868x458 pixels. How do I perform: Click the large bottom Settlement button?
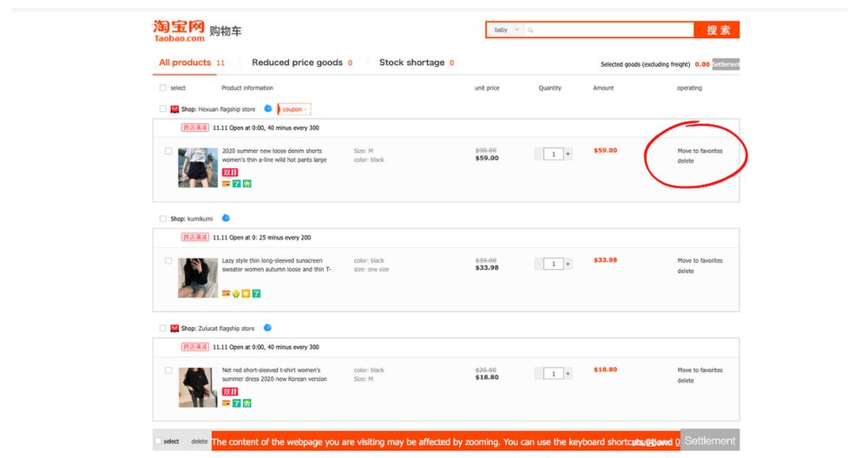pos(710,441)
